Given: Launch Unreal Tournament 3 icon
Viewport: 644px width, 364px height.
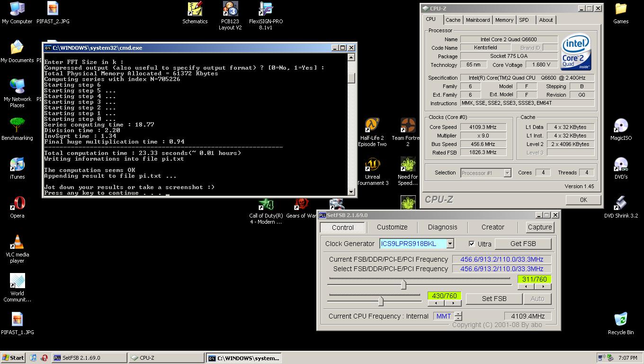Looking at the screenshot, I should click(372, 171).
